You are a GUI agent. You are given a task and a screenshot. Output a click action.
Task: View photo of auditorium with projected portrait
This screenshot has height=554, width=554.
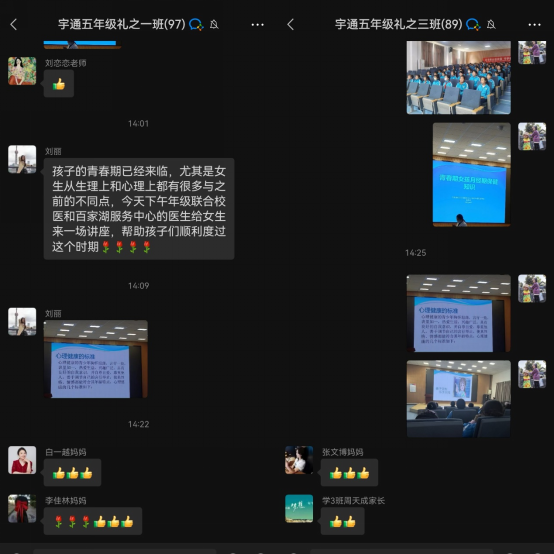point(459,399)
